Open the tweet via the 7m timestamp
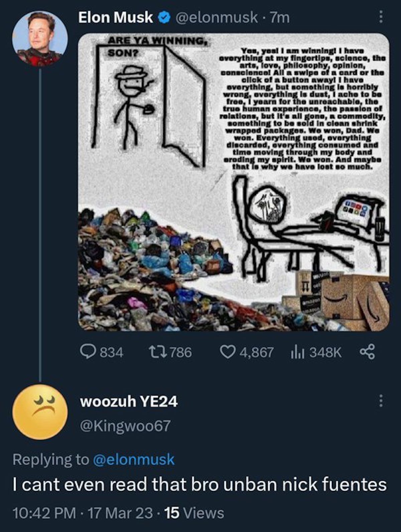This screenshot has height=532, width=401. point(280,18)
